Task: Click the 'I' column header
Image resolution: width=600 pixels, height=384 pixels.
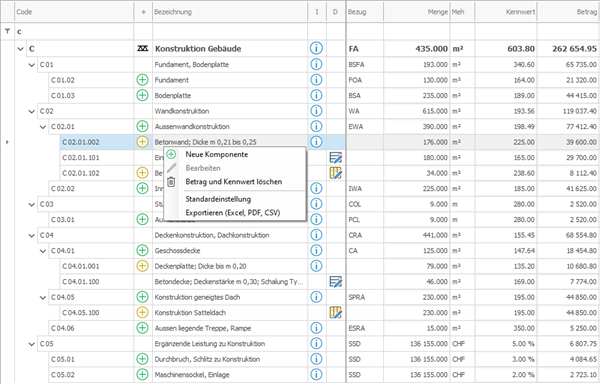Action: [x=317, y=12]
